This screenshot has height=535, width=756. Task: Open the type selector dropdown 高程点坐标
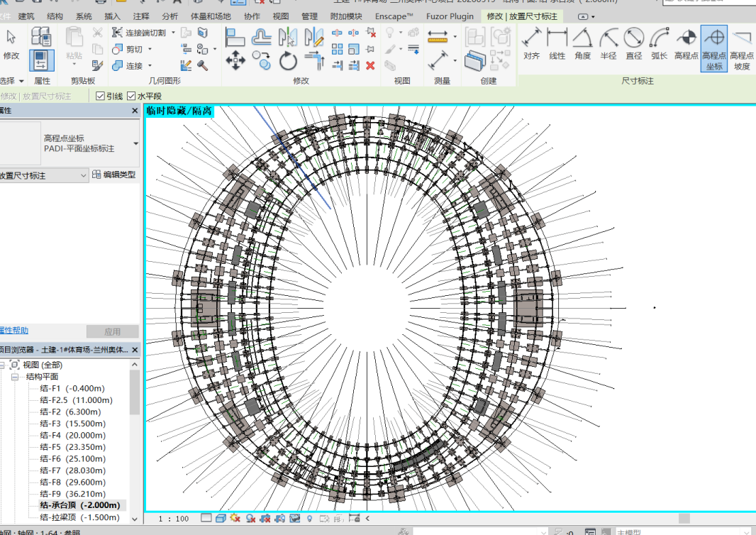point(135,143)
